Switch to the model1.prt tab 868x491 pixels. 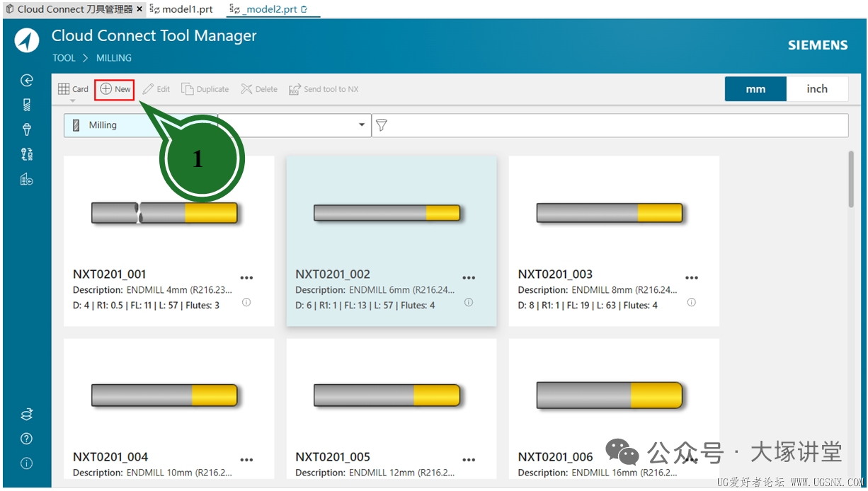pyautogui.click(x=181, y=9)
